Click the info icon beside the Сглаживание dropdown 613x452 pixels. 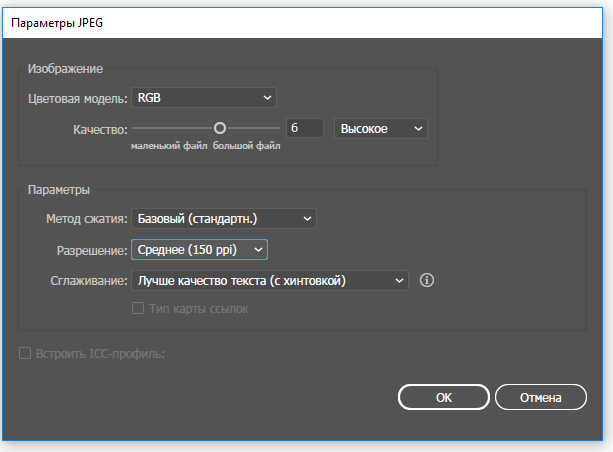point(427,280)
